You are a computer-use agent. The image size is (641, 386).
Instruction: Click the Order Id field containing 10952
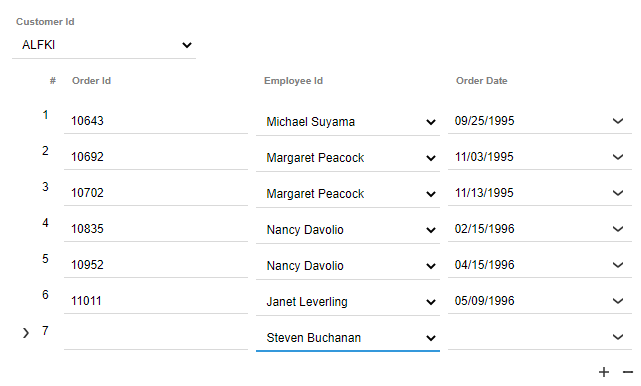pyautogui.click(x=156, y=265)
